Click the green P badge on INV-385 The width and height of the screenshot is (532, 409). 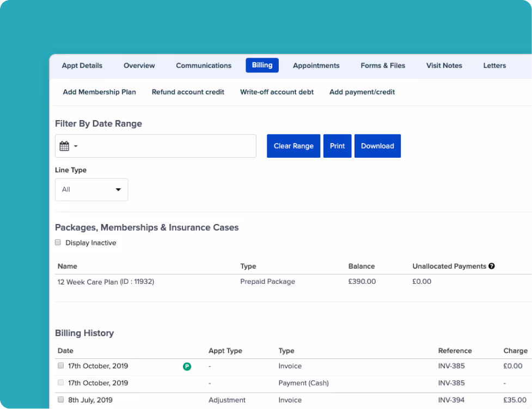click(187, 366)
